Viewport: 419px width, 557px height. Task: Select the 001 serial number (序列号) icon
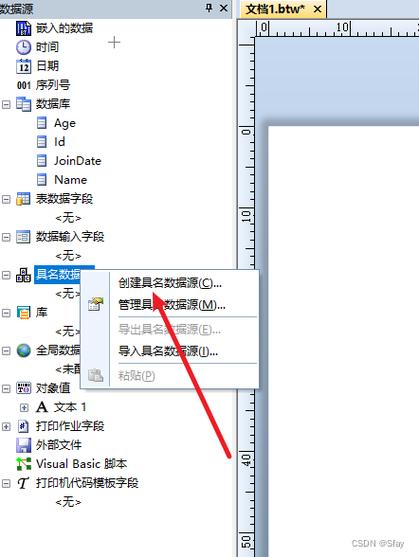tap(23, 85)
